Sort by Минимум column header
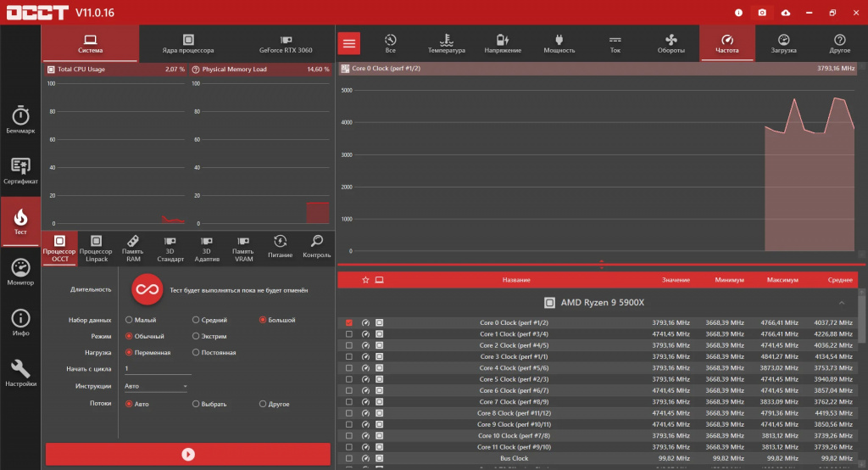This screenshot has height=470, width=868. 729,280
